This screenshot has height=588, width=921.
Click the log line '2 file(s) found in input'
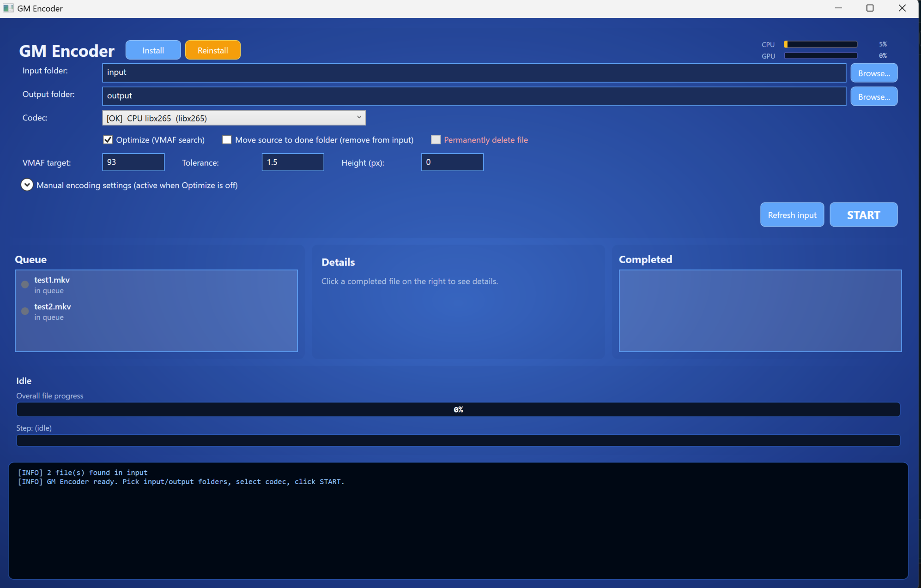click(x=83, y=473)
